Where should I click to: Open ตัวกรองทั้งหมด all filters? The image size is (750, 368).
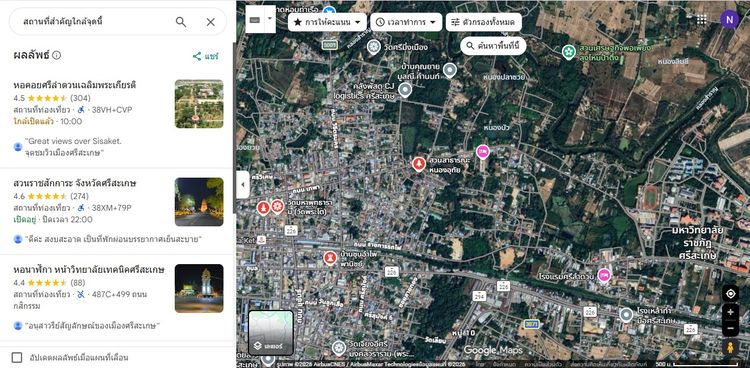pos(484,22)
